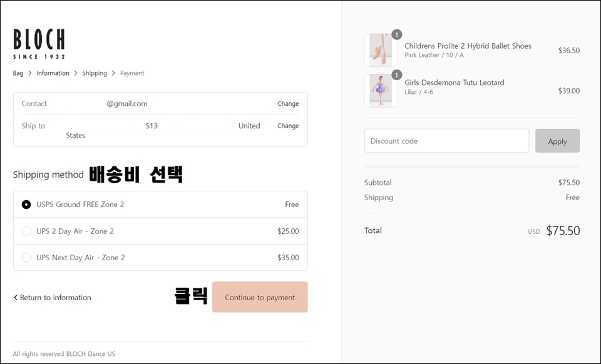This screenshot has height=364, width=601.
Task: Click the $36.50 item price
Action: point(569,50)
